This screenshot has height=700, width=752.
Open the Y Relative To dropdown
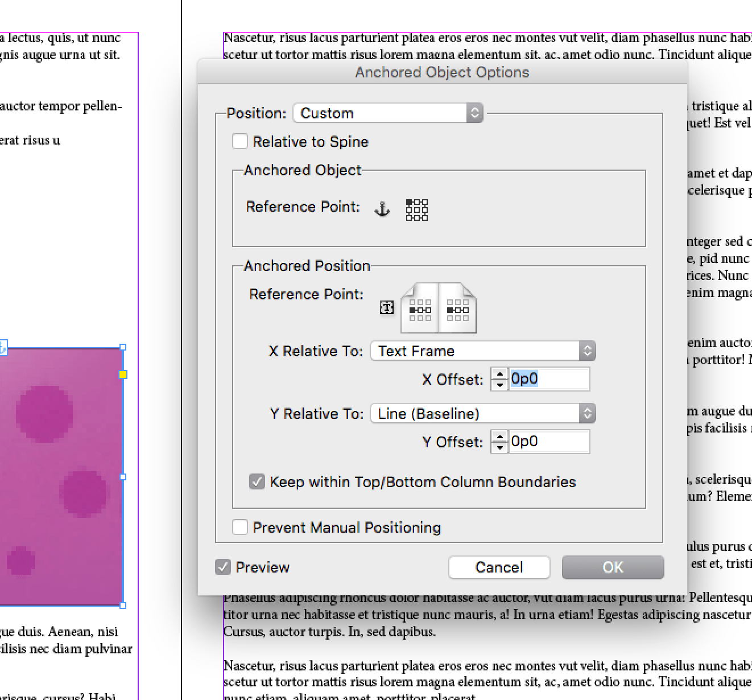pos(482,413)
